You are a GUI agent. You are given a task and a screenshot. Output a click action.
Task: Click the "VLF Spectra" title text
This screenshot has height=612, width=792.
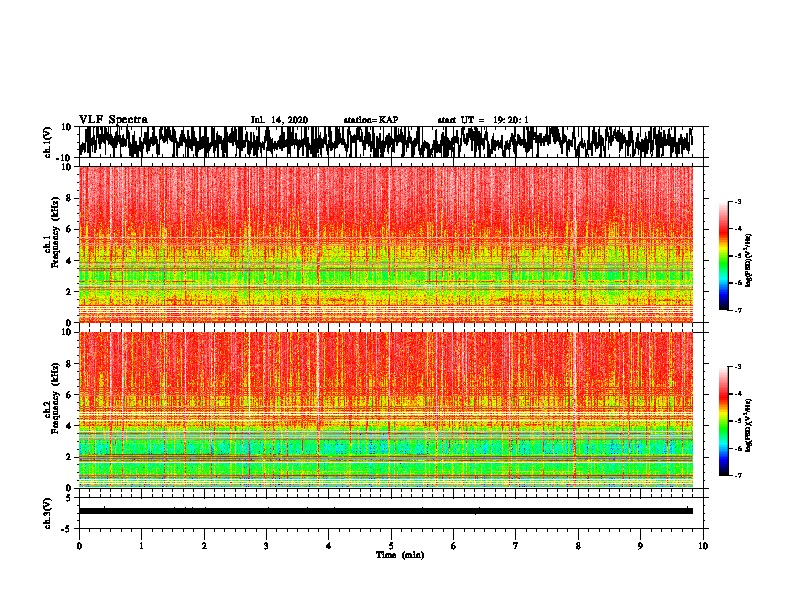tap(113, 120)
